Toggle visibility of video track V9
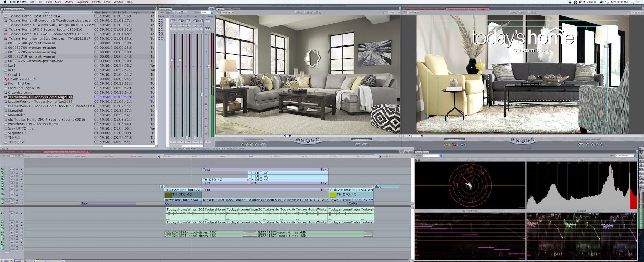Image resolution: width=644 pixels, height=262 pixels. click(x=2, y=173)
